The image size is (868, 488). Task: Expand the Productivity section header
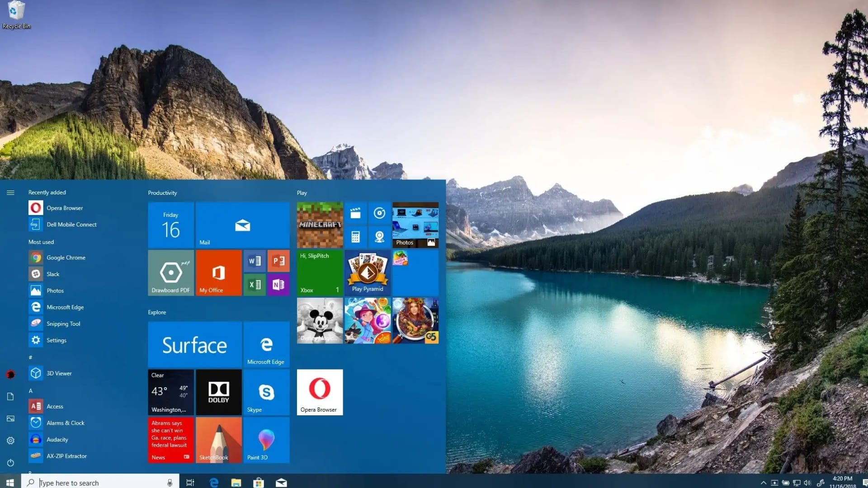163,192
